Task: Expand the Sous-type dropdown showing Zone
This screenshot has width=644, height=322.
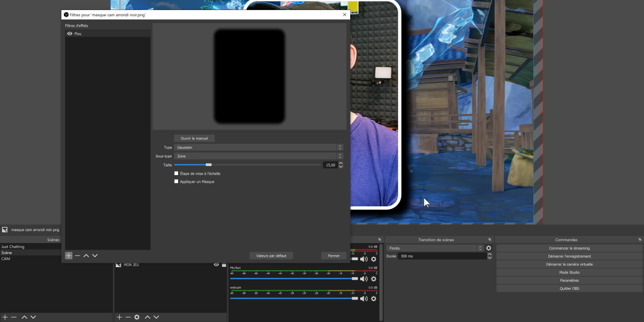Action: point(258,156)
